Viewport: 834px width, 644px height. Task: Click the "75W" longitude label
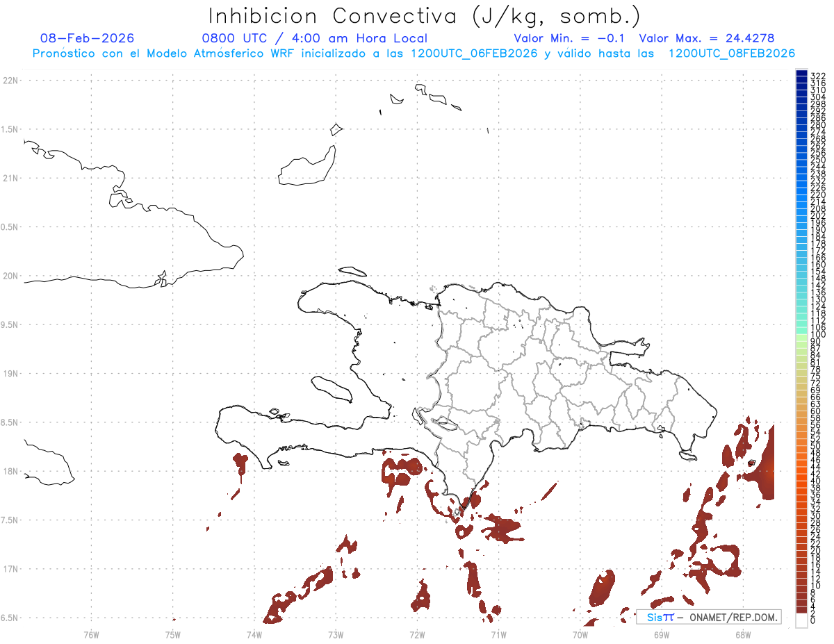(x=172, y=634)
